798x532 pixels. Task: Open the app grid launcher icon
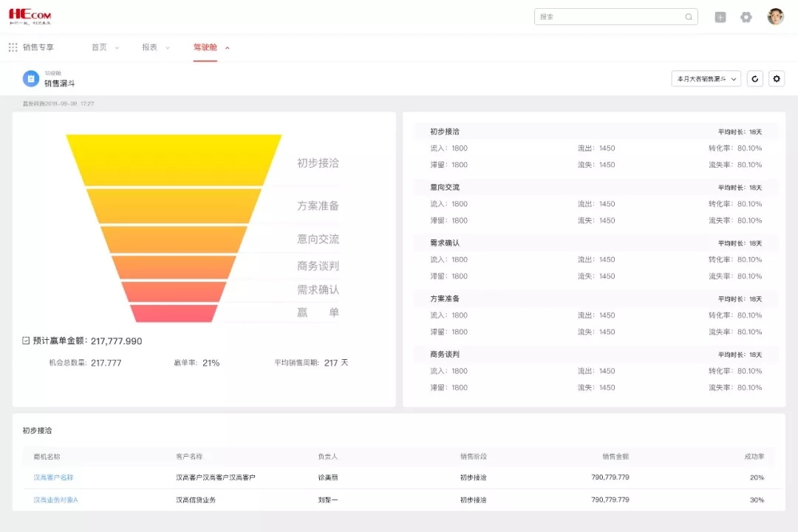13,47
